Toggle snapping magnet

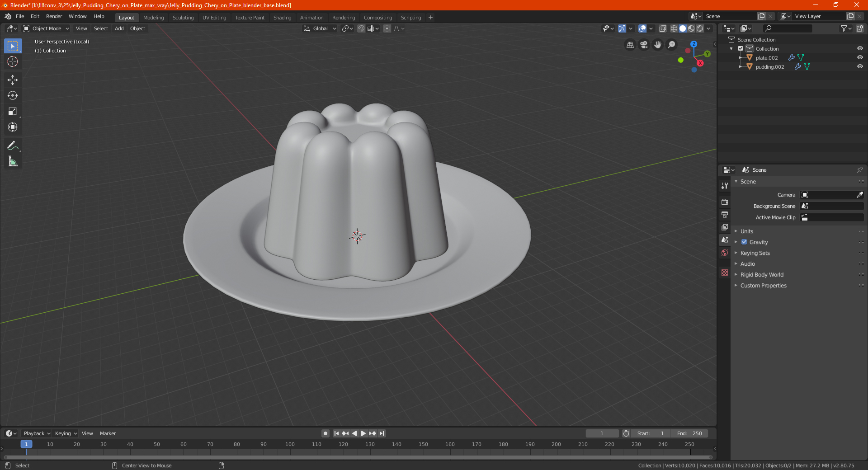coord(361,28)
